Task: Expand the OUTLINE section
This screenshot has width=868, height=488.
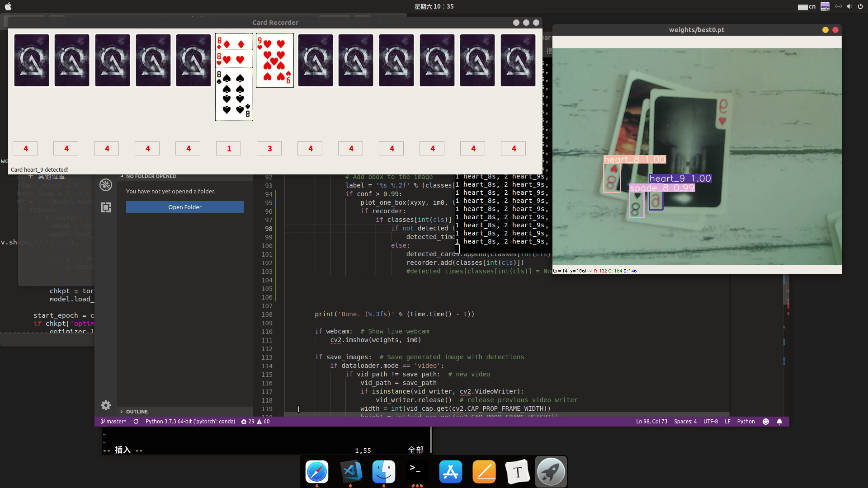Action: [x=137, y=412]
